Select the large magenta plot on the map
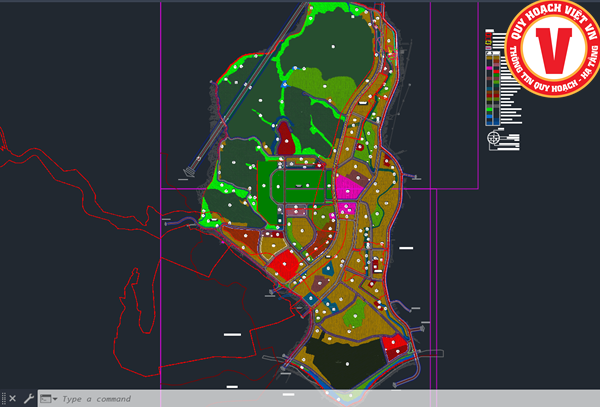 click(x=347, y=187)
